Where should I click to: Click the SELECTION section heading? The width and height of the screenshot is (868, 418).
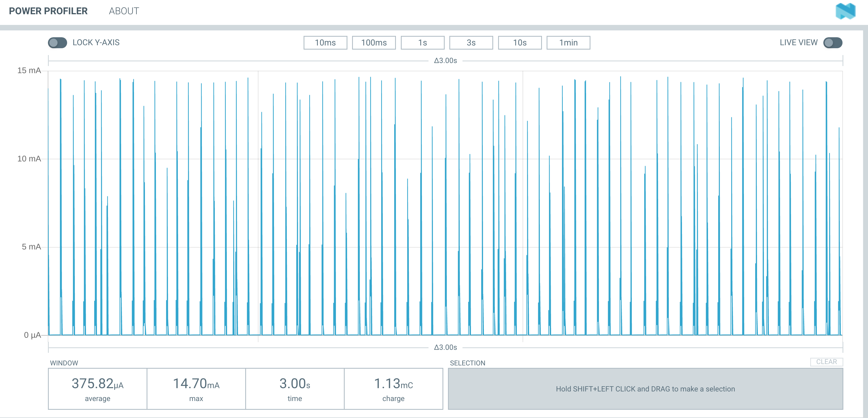[467, 363]
